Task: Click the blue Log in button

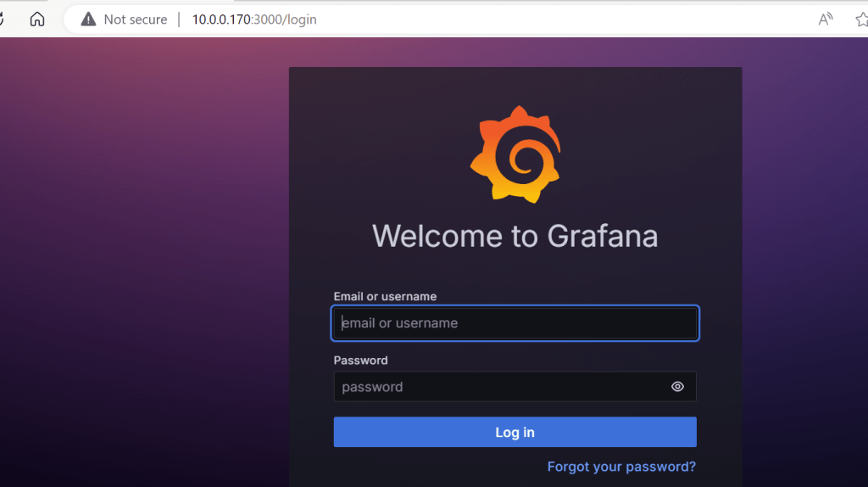Action: (x=515, y=433)
